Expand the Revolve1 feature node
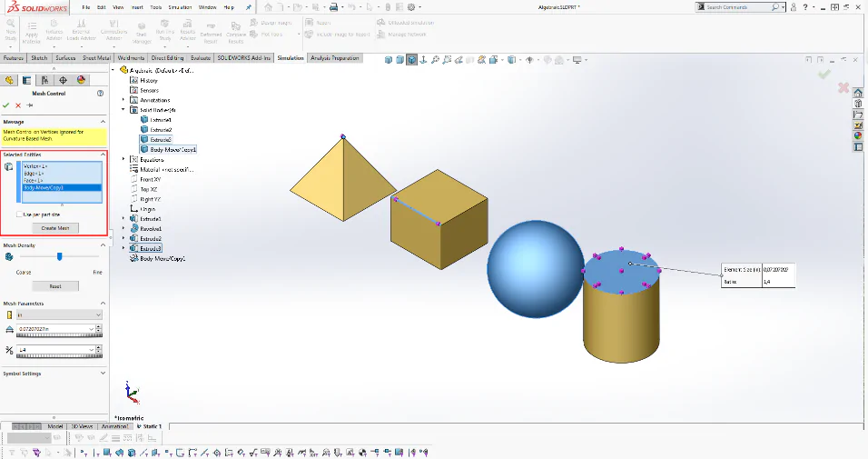The image size is (868, 459). pos(123,228)
